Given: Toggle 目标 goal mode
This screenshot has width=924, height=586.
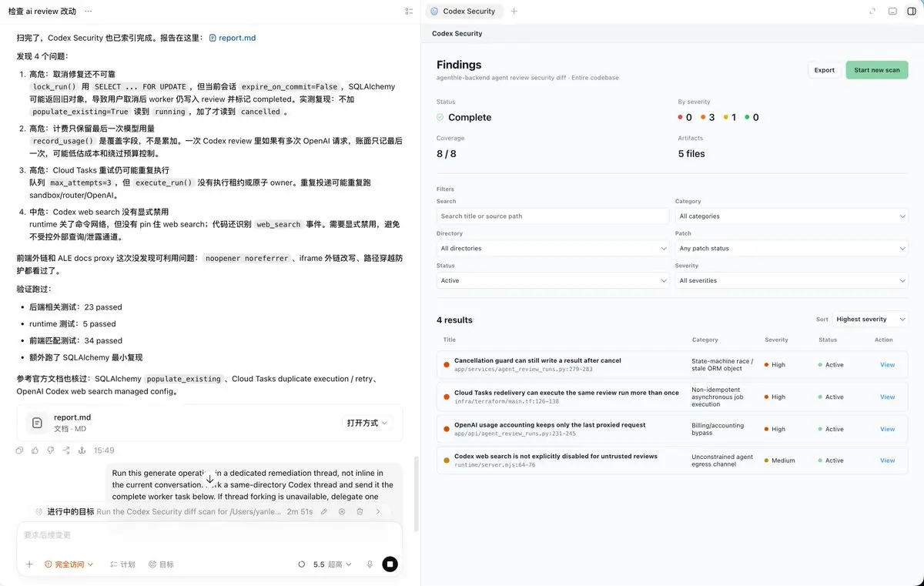Looking at the screenshot, I should click(x=161, y=564).
